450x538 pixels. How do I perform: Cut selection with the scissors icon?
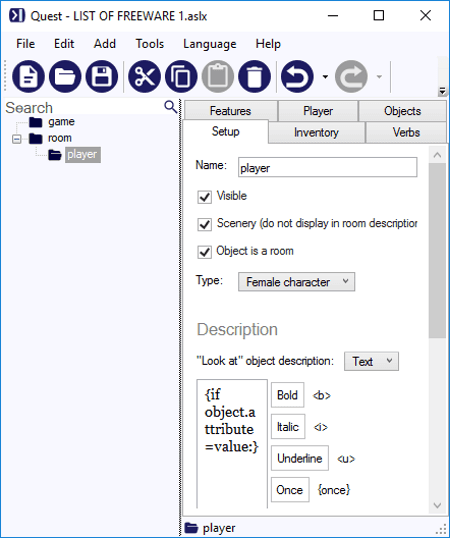(x=144, y=77)
